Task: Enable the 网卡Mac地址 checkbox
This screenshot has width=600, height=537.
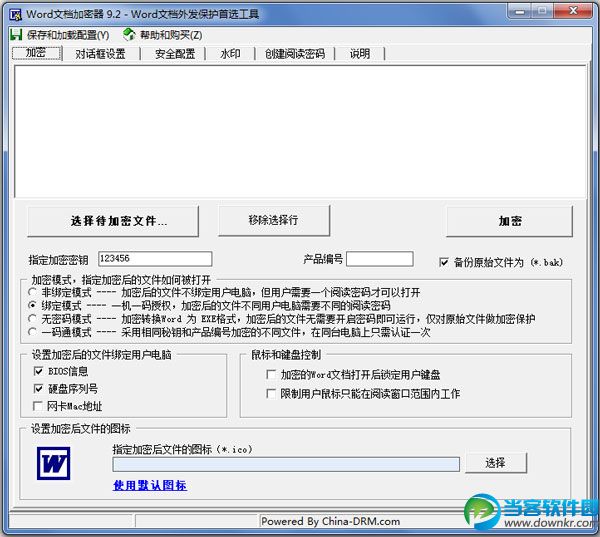Action: (38, 406)
